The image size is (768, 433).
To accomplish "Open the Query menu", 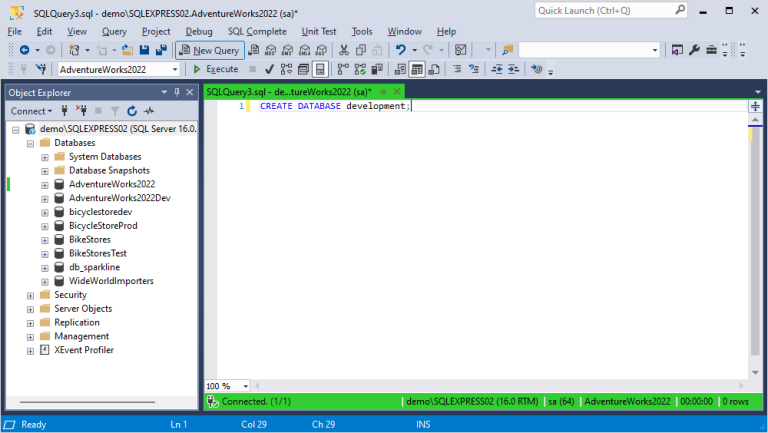I will (x=114, y=31).
